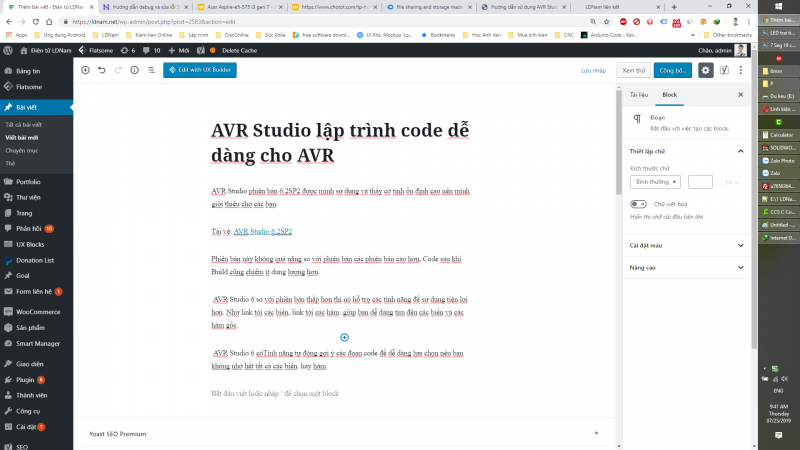Image resolution: width=800 pixels, height=450 pixels.
Task: Click the Công bố publish button
Action: pos(672,70)
